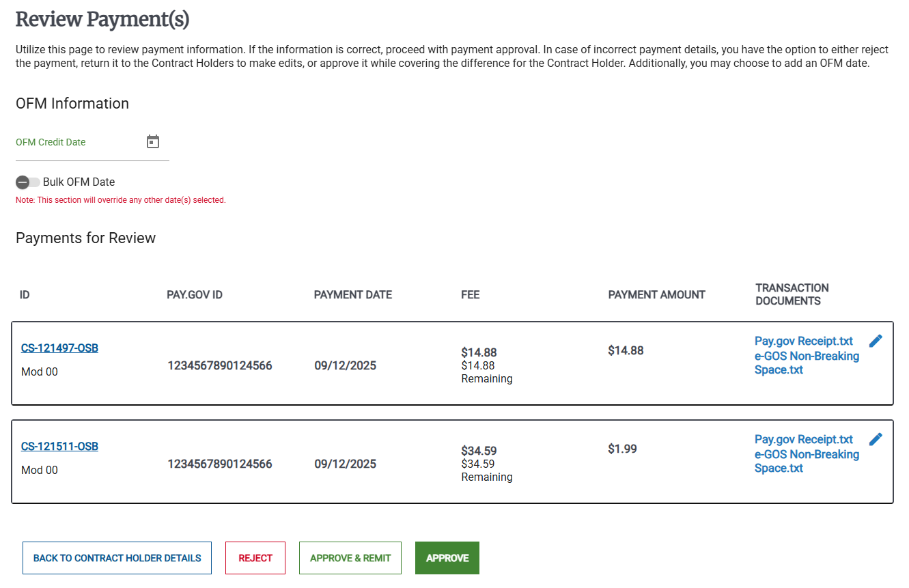Image resolution: width=909 pixels, height=588 pixels.
Task: Open payment record CS-121497-OSB
Action: coord(59,348)
